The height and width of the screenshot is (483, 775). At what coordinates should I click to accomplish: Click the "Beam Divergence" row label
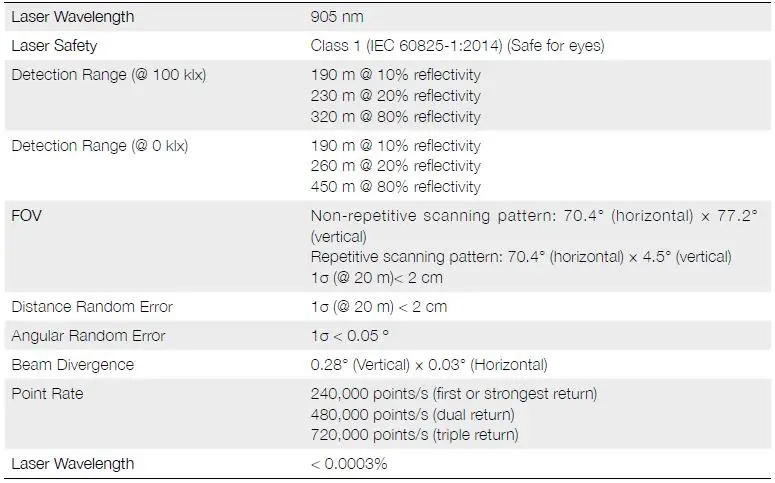coord(72,365)
